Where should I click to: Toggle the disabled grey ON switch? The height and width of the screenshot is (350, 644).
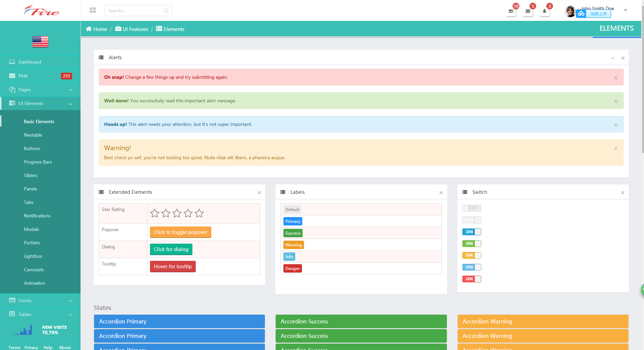point(472,220)
